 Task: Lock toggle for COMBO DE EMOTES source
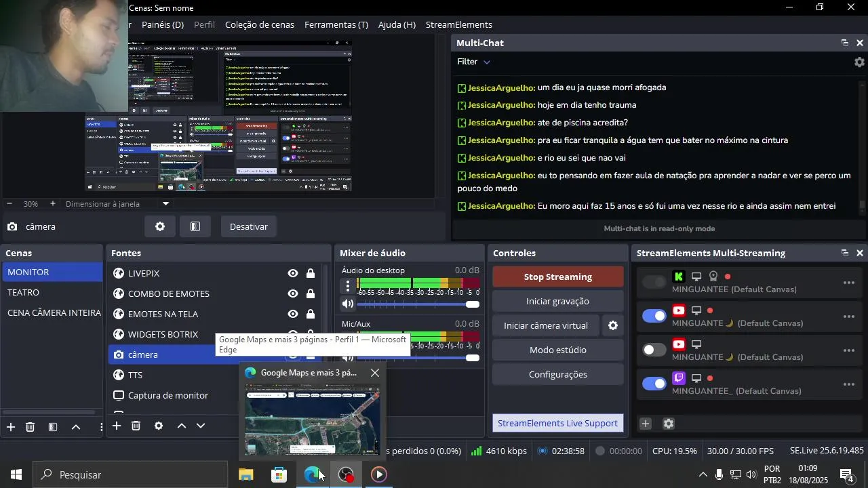point(311,293)
